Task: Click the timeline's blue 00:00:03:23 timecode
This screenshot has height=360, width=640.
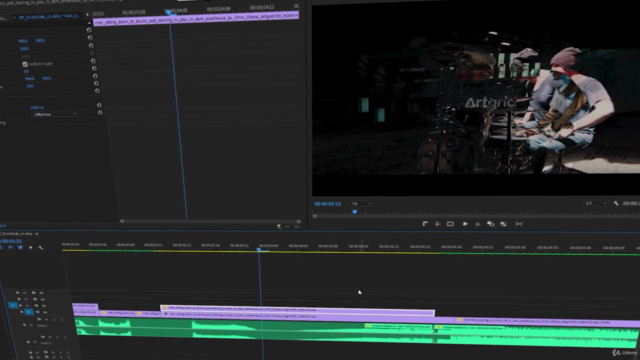Action: coord(11,241)
